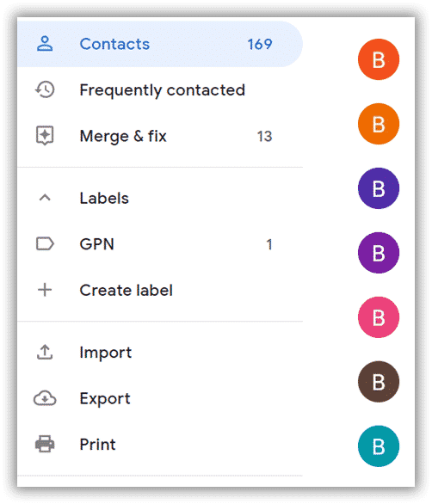Open Frequently contacted
The image size is (432, 504).
point(160,89)
